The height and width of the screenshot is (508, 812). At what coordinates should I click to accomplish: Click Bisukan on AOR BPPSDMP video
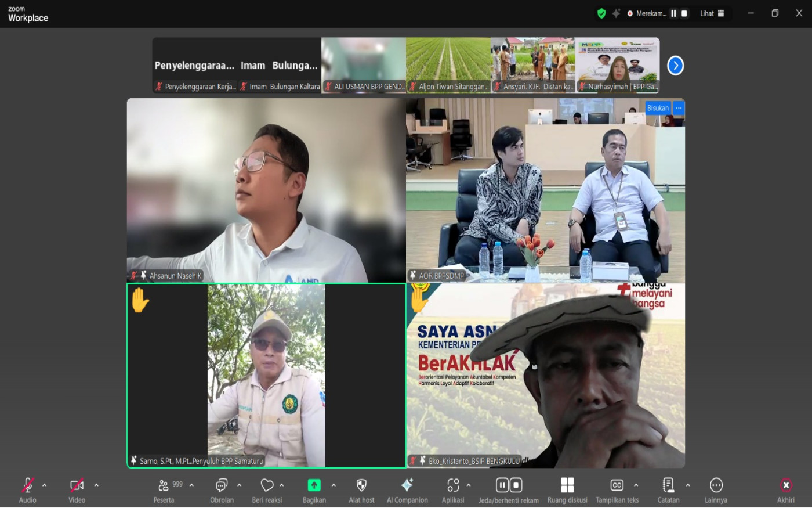pos(658,108)
